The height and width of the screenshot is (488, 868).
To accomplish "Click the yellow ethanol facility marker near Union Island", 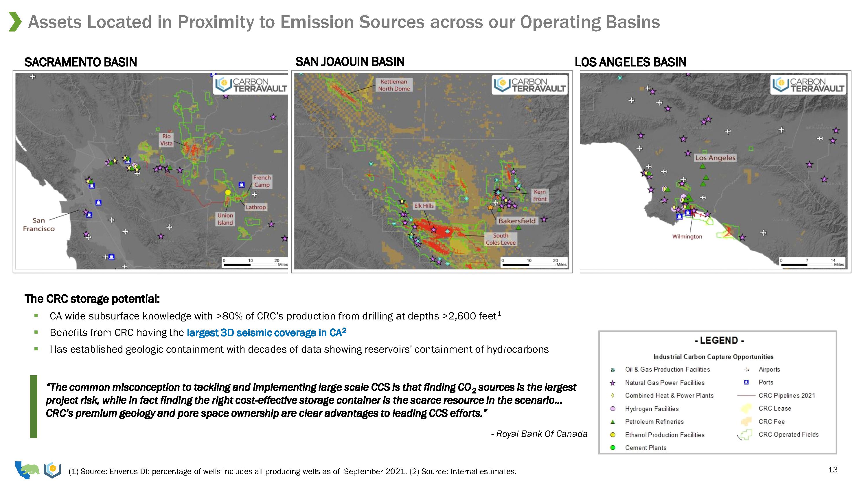I will click(x=228, y=192).
